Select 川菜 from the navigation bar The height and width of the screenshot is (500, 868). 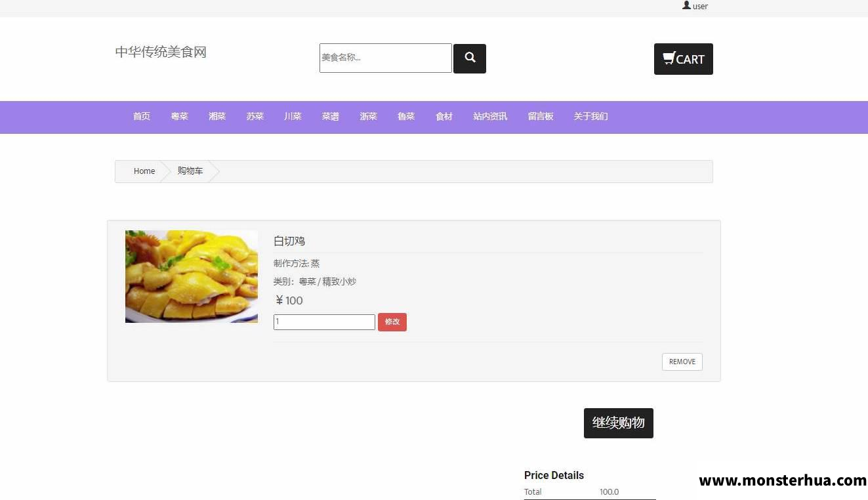pos(293,116)
